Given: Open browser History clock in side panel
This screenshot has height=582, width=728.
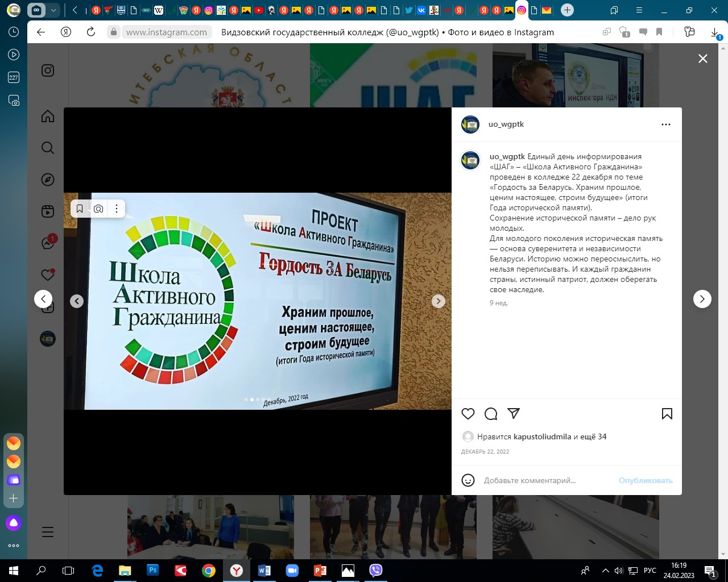Looking at the screenshot, I should (x=14, y=32).
